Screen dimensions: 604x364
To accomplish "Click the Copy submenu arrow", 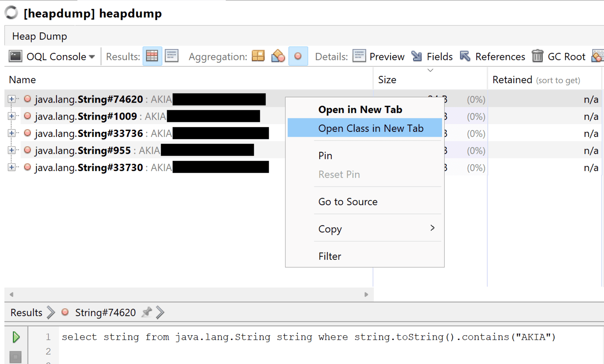I will pyautogui.click(x=432, y=228).
